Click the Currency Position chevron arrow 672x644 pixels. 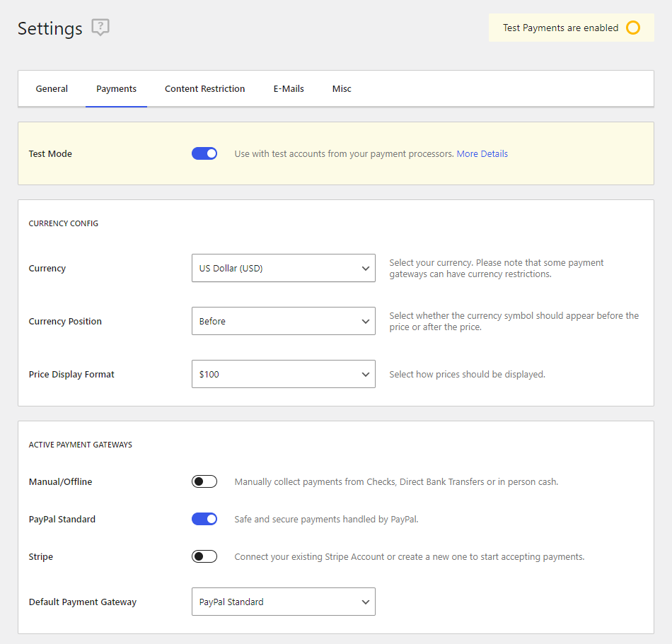(365, 322)
